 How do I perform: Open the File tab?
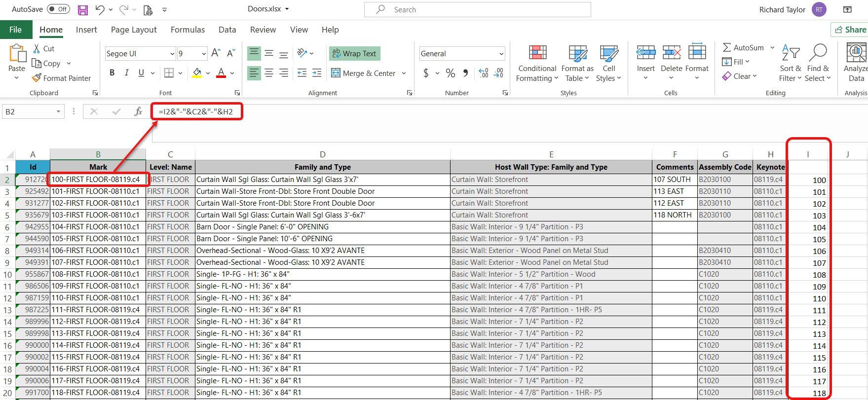(16, 30)
